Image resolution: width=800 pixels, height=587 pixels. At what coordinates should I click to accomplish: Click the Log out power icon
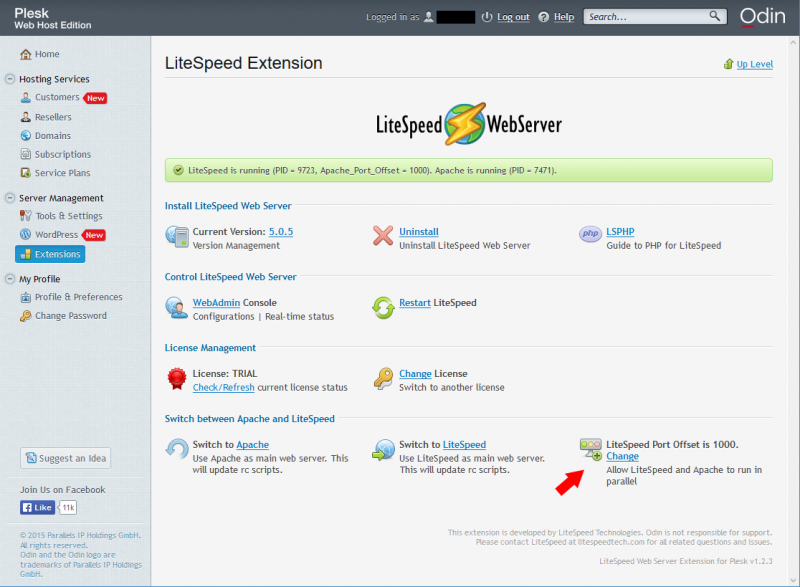[x=487, y=17]
